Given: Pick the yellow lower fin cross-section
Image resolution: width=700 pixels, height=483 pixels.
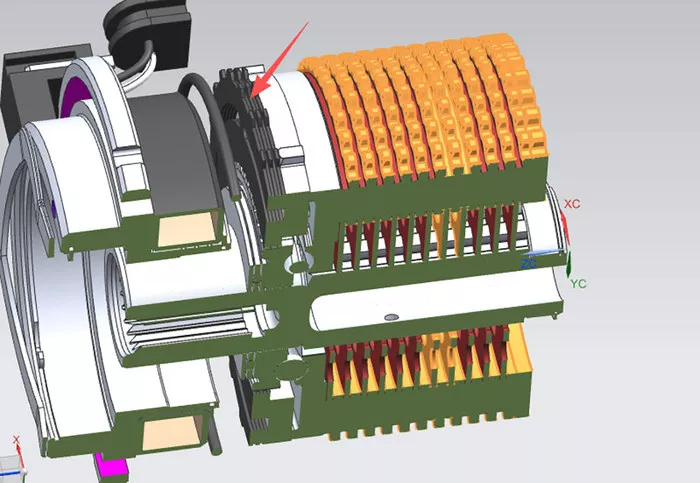Looking at the screenshot, I should [429, 357].
